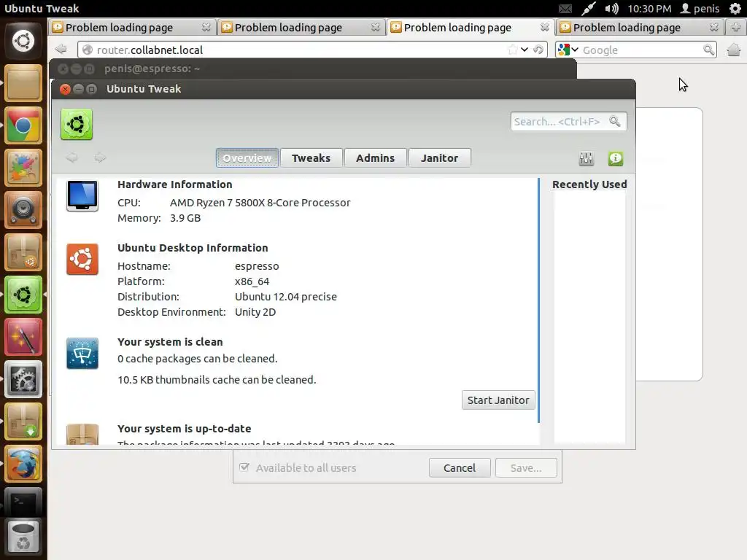Click the 3.9 GB memory value

coord(185,217)
